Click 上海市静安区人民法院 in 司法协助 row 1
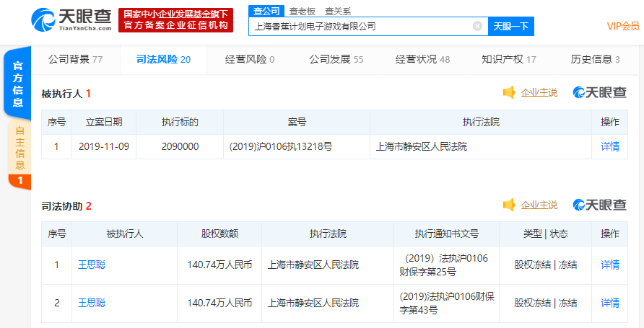This screenshot has height=328, width=644. pyautogui.click(x=313, y=265)
